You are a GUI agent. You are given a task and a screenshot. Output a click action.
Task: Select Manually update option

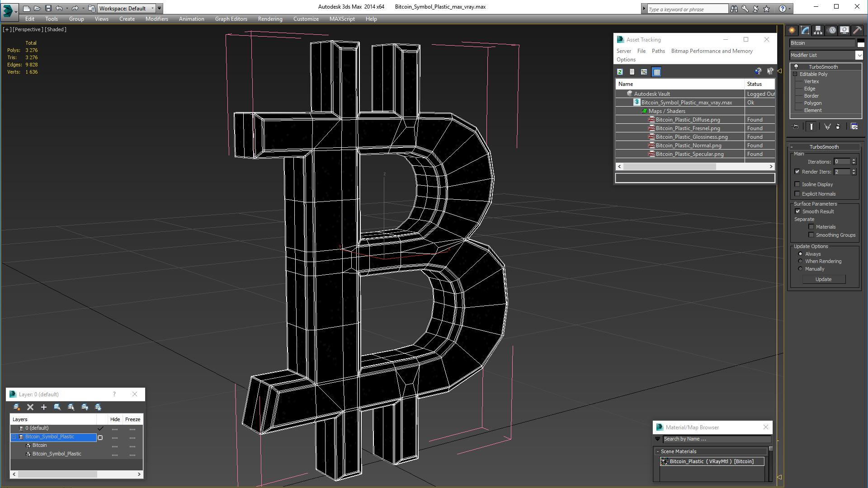pos(801,269)
